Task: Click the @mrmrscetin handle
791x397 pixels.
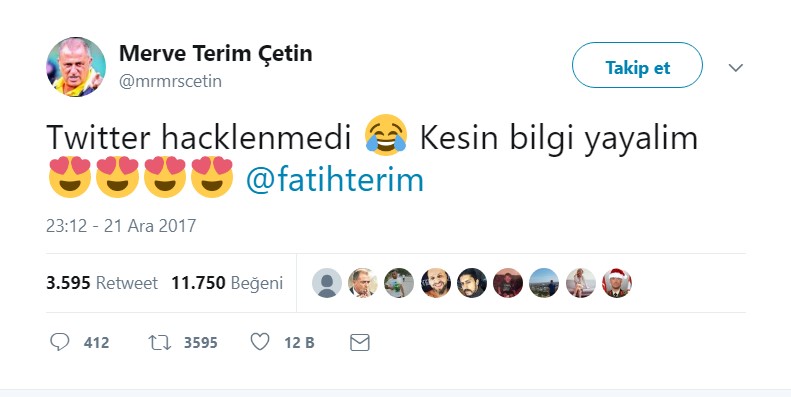Action: click(x=171, y=81)
